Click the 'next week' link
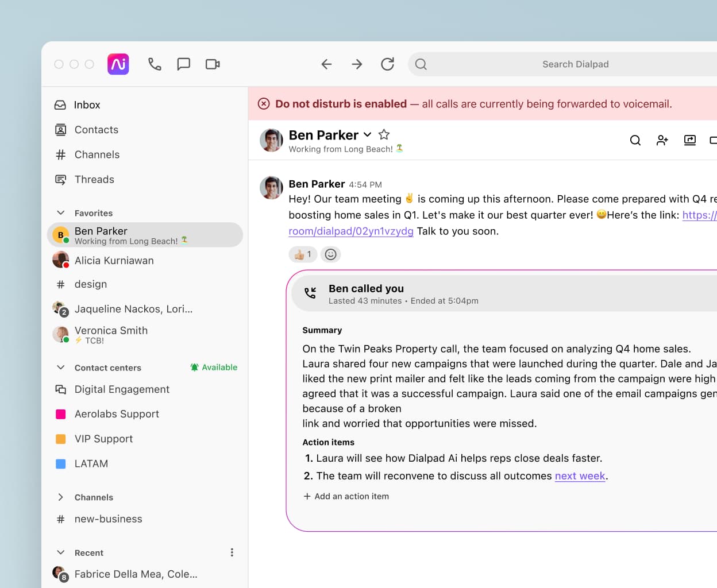 580,476
